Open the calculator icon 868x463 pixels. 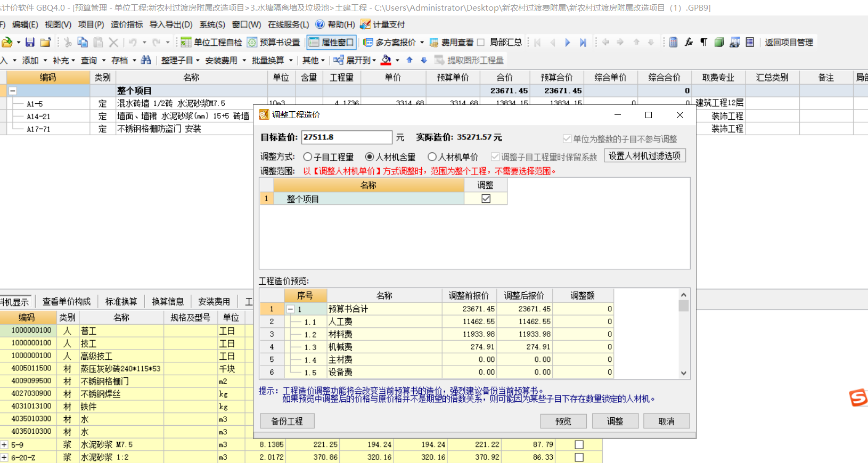(673, 42)
